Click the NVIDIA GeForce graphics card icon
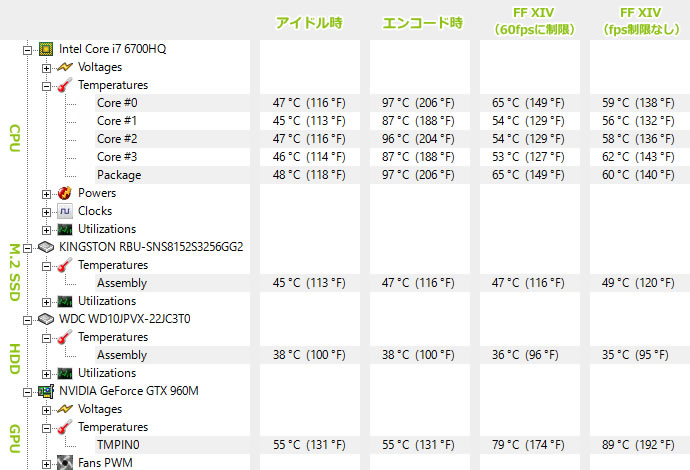 (46, 391)
